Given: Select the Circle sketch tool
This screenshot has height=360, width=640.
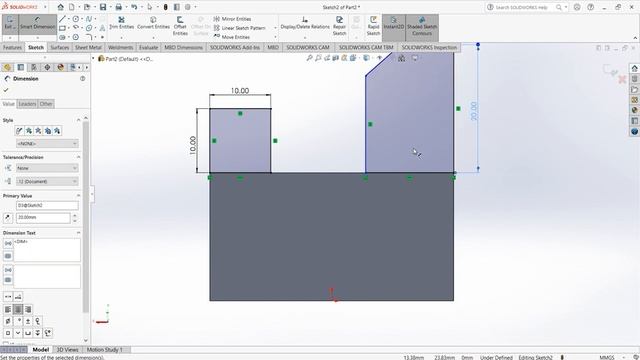Looking at the screenshot, I should tap(76, 19).
